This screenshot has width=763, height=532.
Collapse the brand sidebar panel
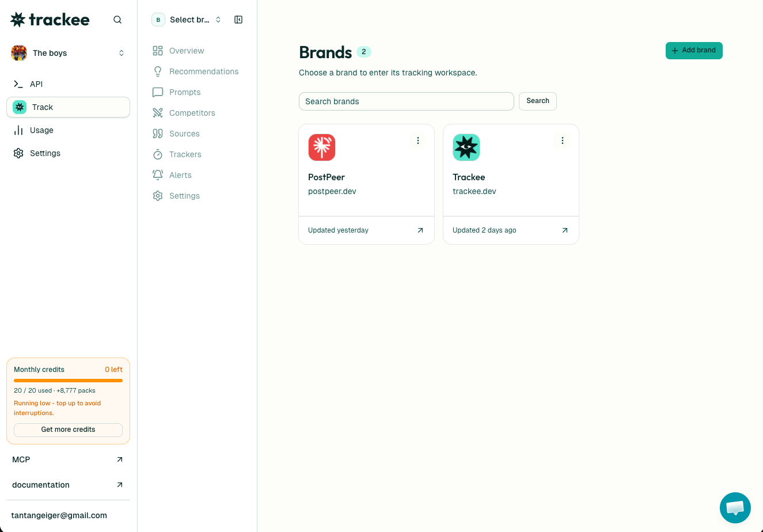[238, 20]
